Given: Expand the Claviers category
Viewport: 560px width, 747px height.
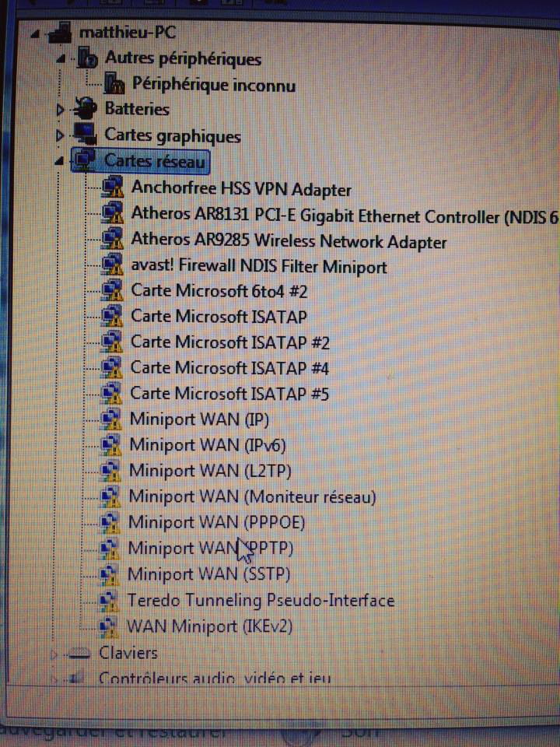Looking at the screenshot, I should tap(54, 654).
